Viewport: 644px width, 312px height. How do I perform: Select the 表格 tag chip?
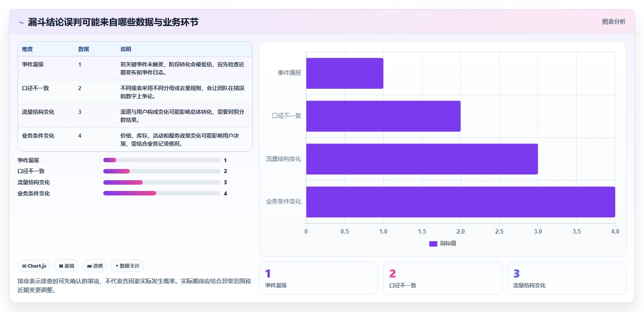pyautogui.click(x=66, y=266)
